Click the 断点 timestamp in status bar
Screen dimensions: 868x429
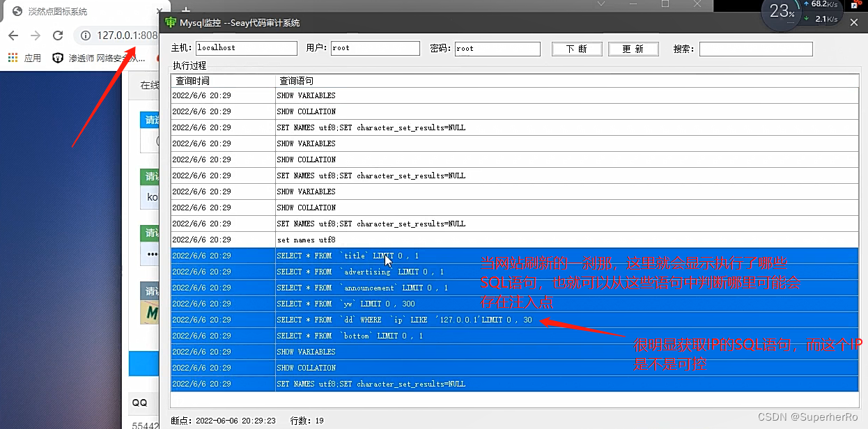[x=223, y=421]
